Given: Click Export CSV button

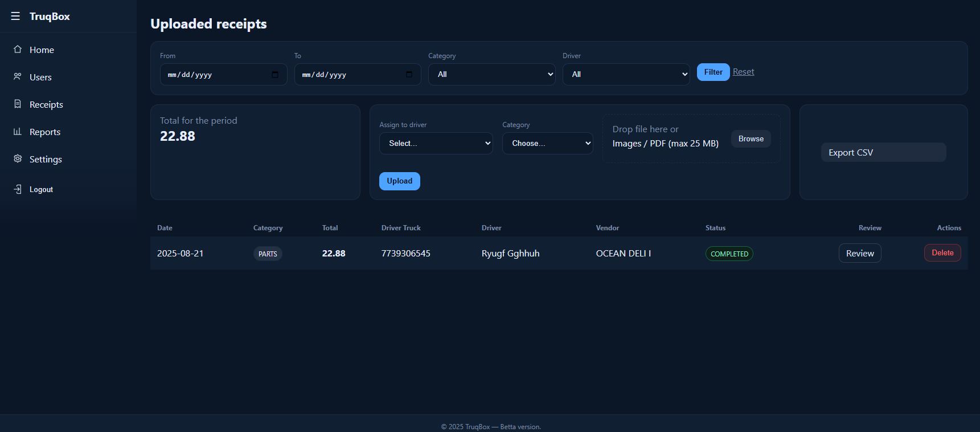Looking at the screenshot, I should (883, 152).
